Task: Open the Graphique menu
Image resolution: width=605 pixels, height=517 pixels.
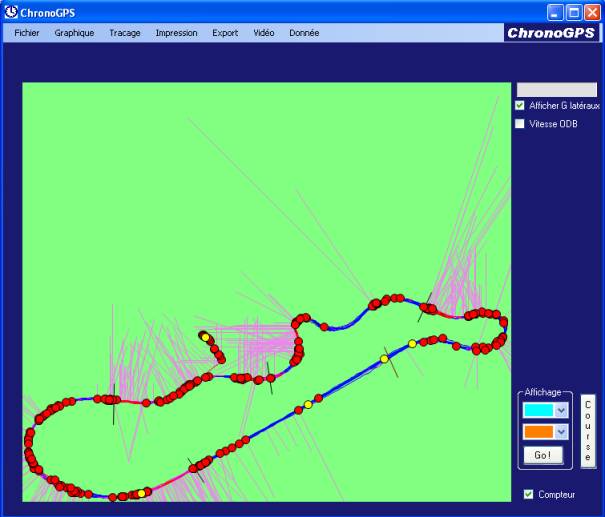Action: click(74, 33)
